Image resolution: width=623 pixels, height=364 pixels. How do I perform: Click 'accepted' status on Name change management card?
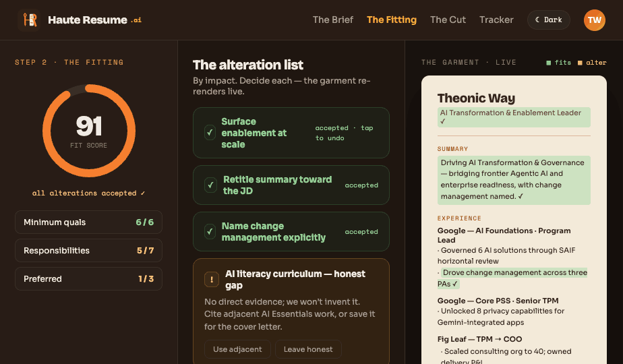361,232
